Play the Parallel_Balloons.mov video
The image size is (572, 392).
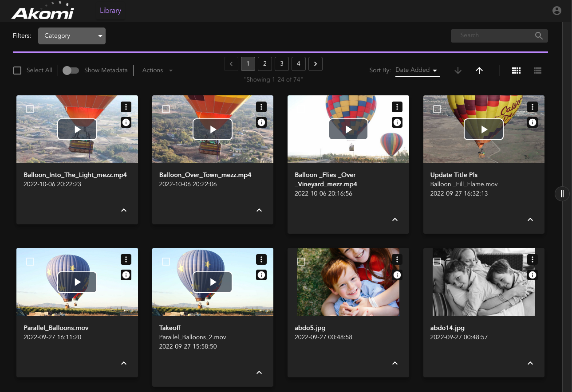point(77,282)
